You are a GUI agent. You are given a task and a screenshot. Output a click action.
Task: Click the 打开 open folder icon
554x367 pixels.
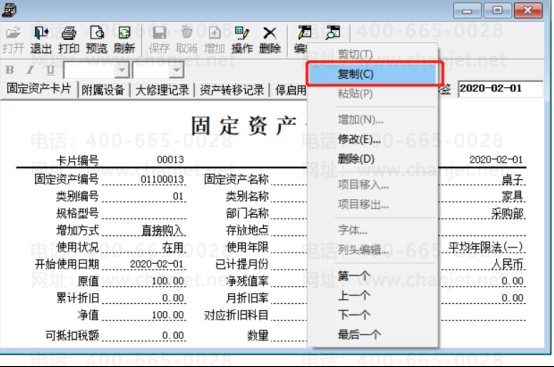(x=13, y=40)
